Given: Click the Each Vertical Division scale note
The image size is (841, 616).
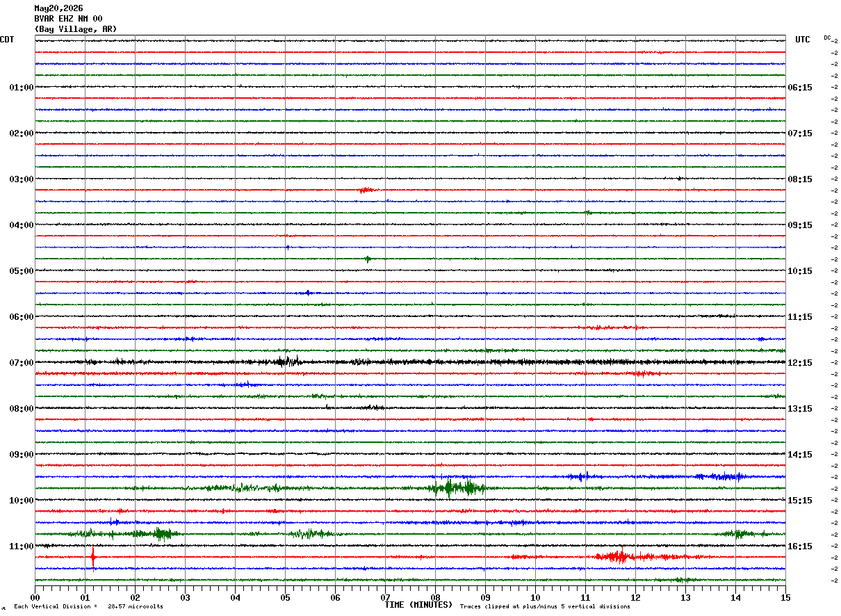Looking at the screenshot, I should 88,606.
